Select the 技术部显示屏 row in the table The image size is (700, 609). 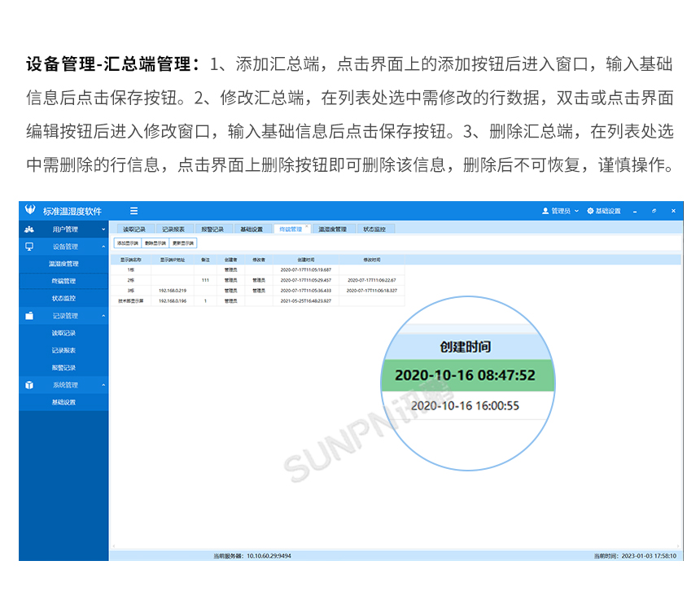(x=130, y=301)
